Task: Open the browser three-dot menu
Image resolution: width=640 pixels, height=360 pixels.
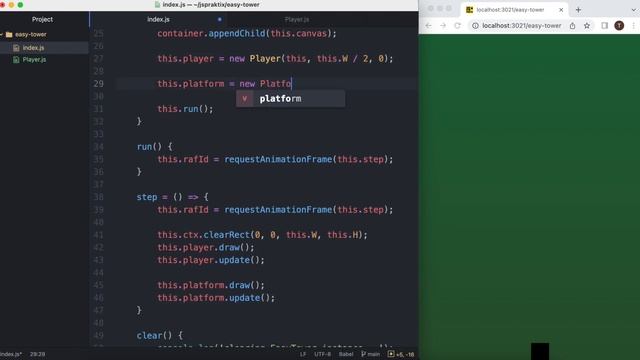Action: coord(634,25)
